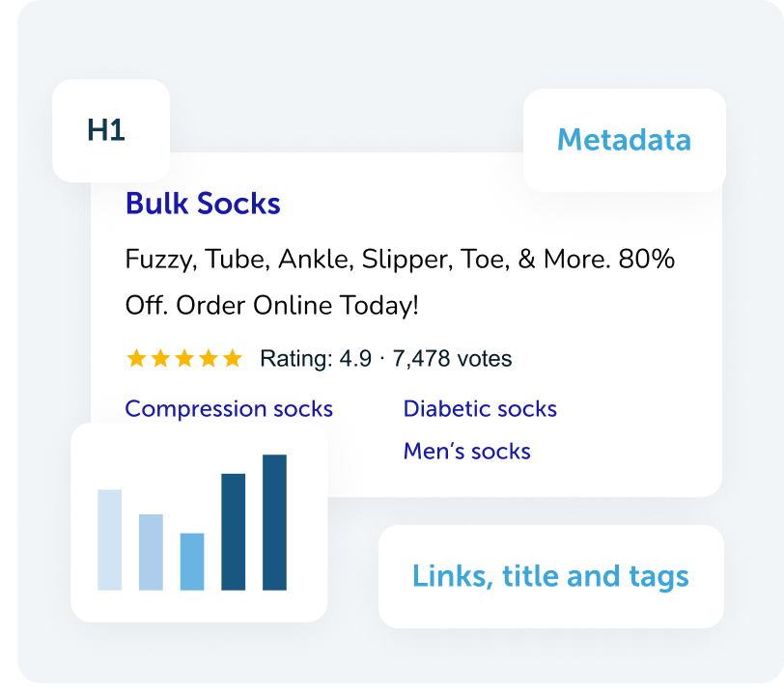Click the second gold rating star
The width and height of the screenshot is (784, 689).
click(160, 358)
